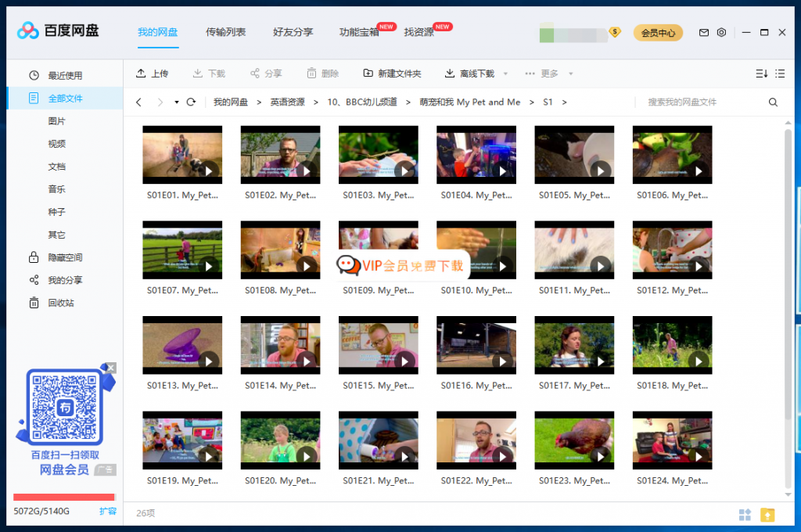
Task: Click the QR code image
Action: click(x=64, y=408)
